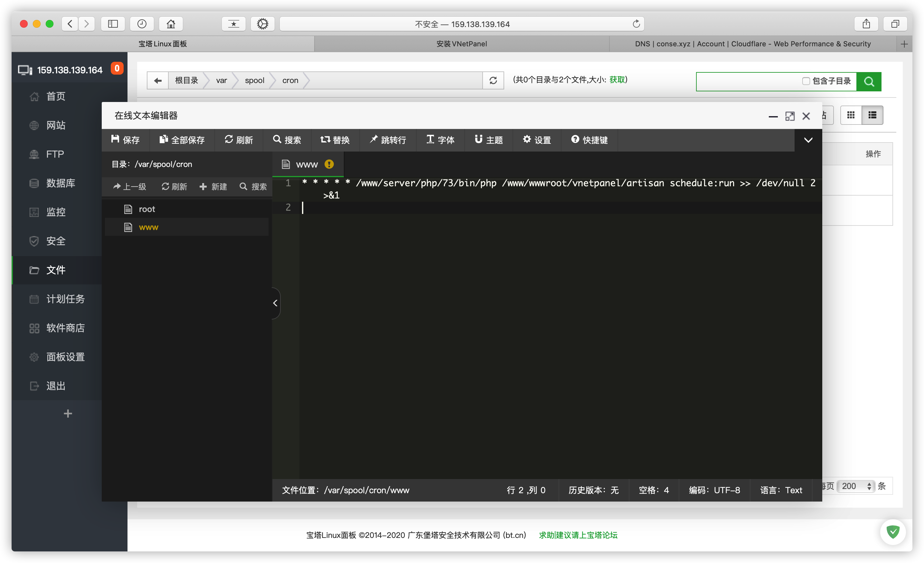Open 监控 in the sidebar
Image resolution: width=924 pixels, height=563 pixels.
tap(56, 212)
